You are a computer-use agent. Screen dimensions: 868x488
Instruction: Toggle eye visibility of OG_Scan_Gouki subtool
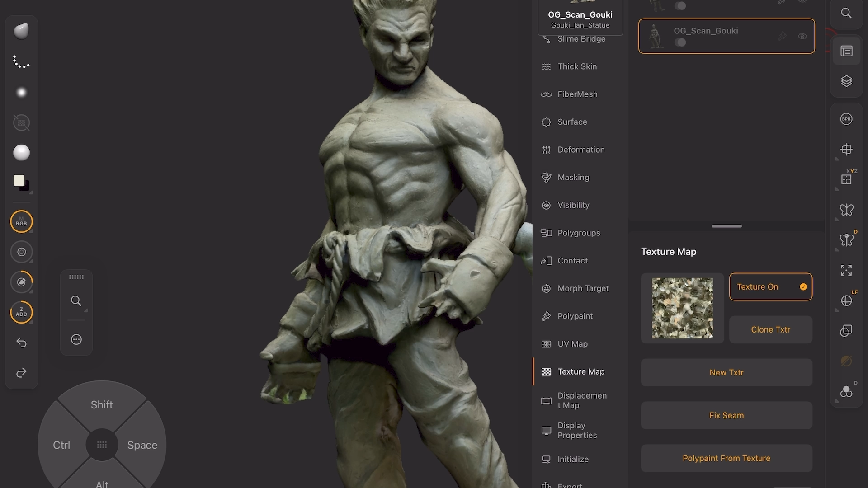click(x=802, y=36)
